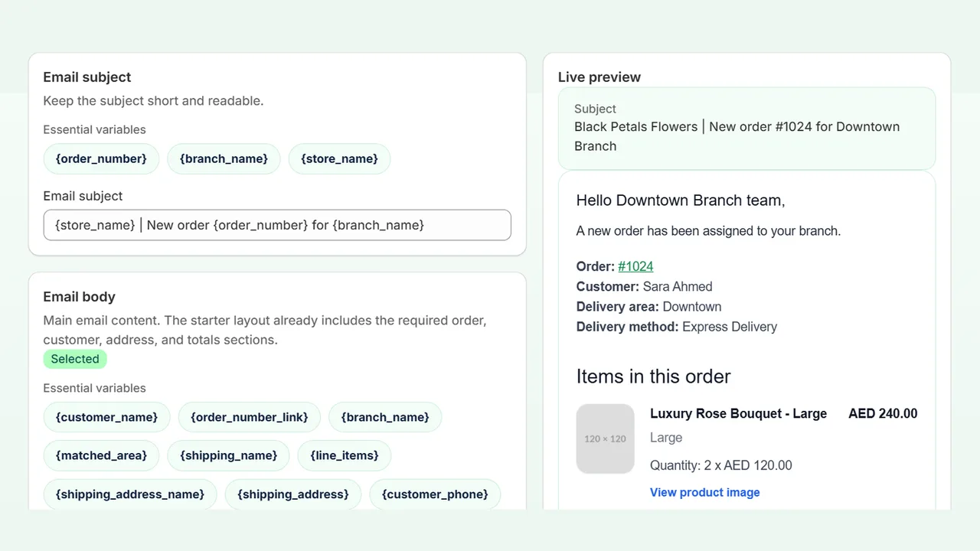Viewport: 980px width, 551px height.
Task: Click the 'Delivery area: Downtown' line
Action: coord(649,306)
